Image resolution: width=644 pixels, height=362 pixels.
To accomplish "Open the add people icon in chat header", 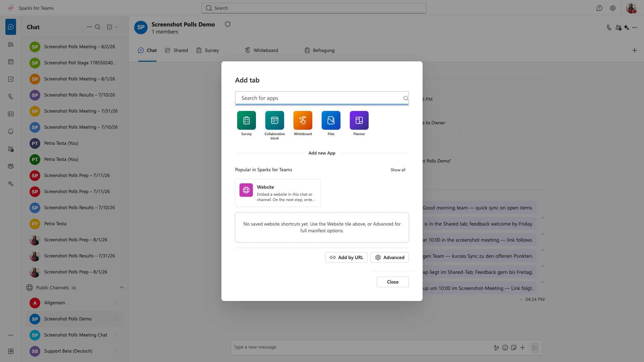I will click(619, 27).
